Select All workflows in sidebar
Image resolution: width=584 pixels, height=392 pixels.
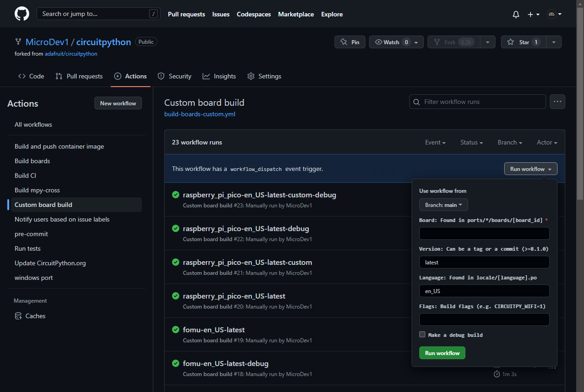33,124
